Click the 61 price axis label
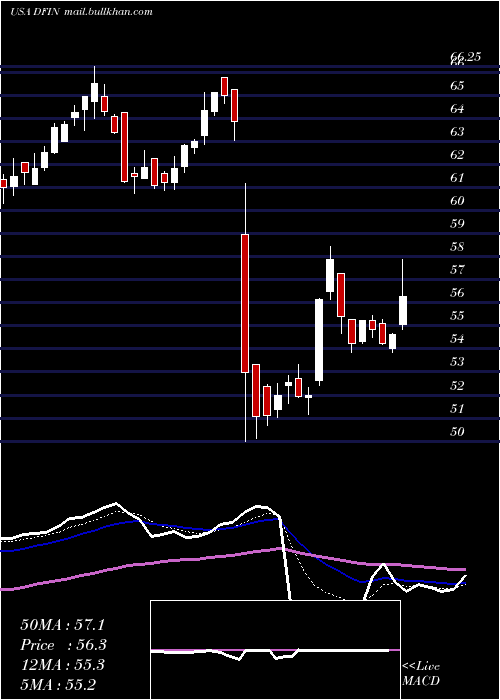 [x=457, y=178]
